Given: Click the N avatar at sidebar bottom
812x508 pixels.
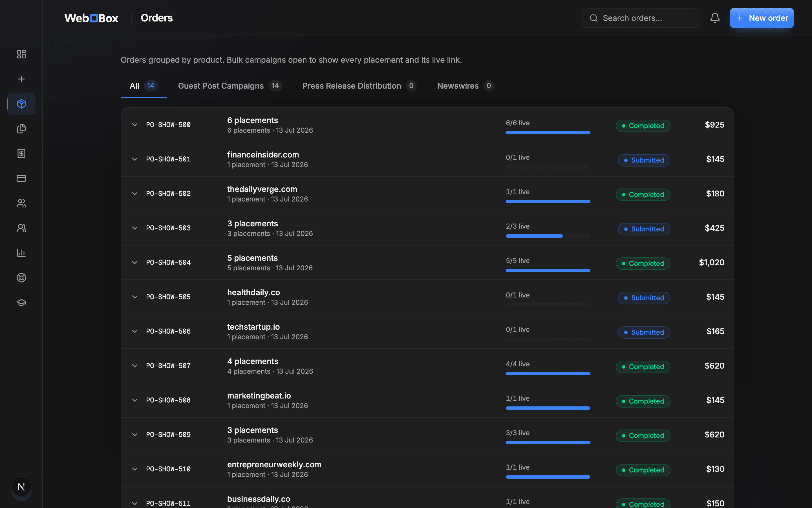Looking at the screenshot, I should pyautogui.click(x=21, y=487).
